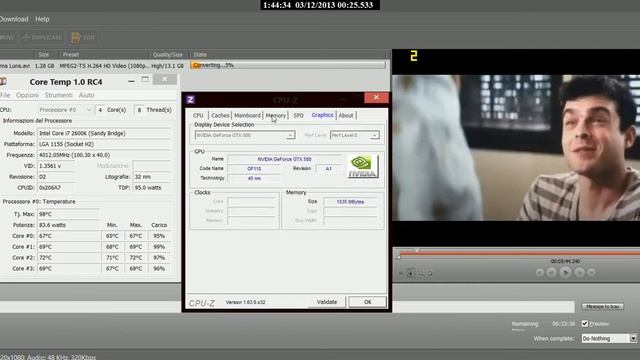Click the GPU name 'NVIDIA GeForce GTX 580'
The width and height of the screenshot is (640, 360).
coord(284,159)
